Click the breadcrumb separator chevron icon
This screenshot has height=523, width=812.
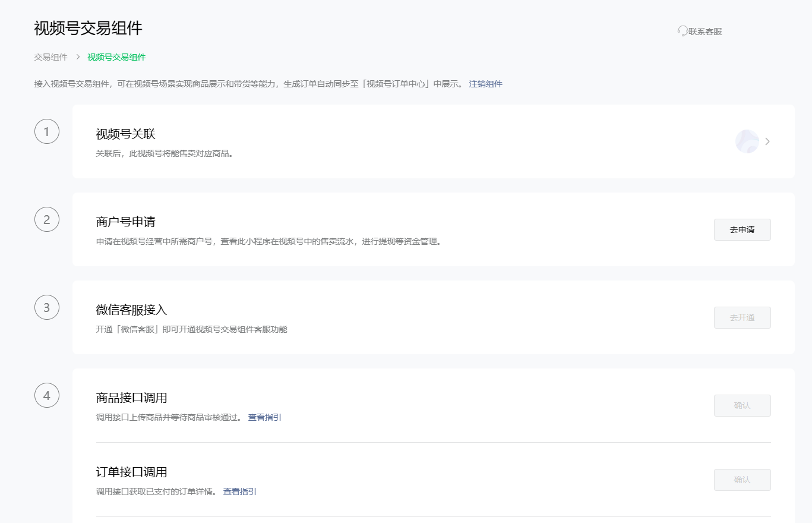click(78, 57)
